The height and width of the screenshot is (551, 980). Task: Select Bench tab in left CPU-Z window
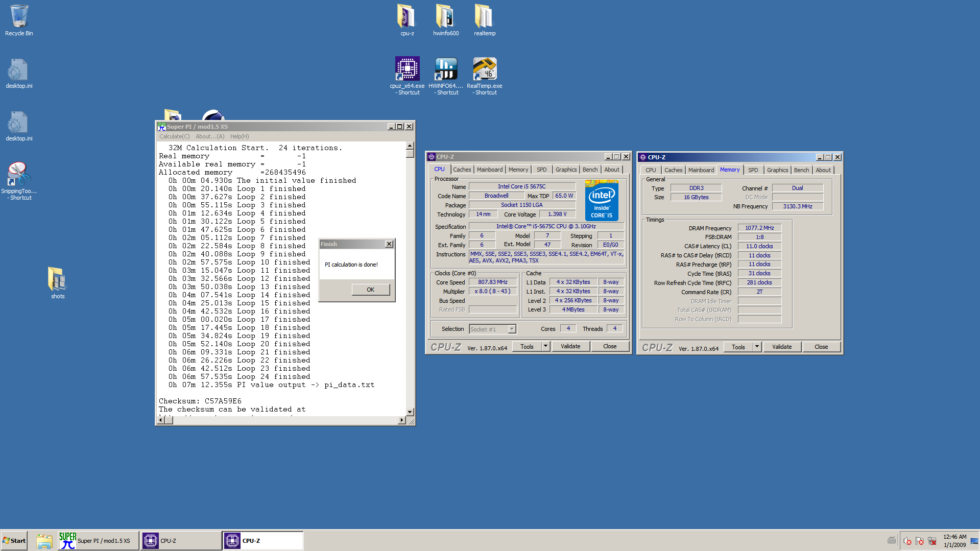(x=590, y=170)
